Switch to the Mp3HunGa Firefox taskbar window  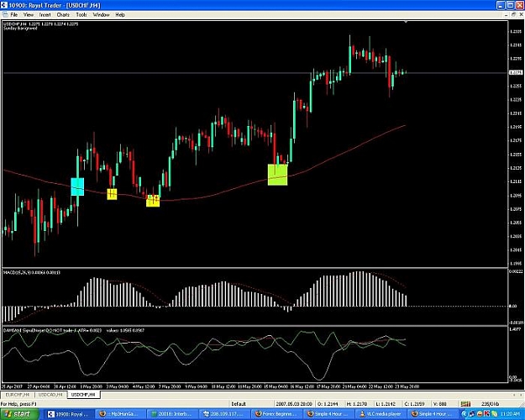[121, 414]
